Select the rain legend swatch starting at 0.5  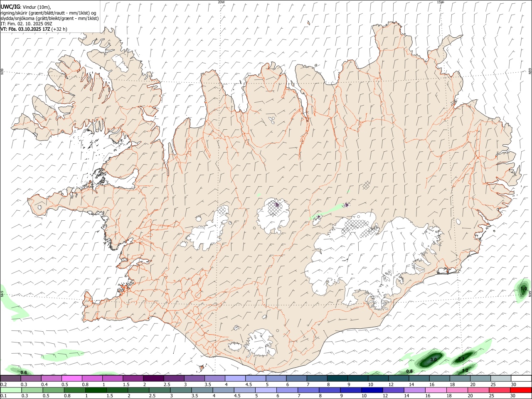pos(53,390)
